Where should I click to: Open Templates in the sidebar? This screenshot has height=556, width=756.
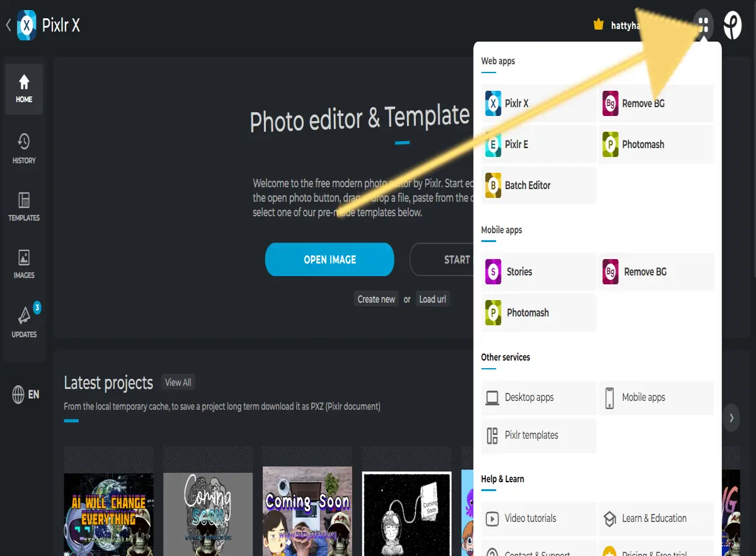point(24,207)
